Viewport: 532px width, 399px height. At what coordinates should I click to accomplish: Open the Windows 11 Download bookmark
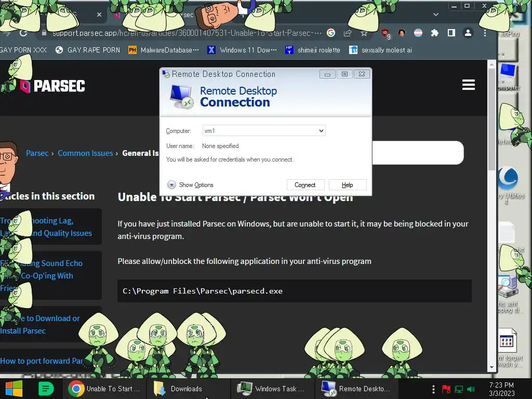tap(242, 50)
